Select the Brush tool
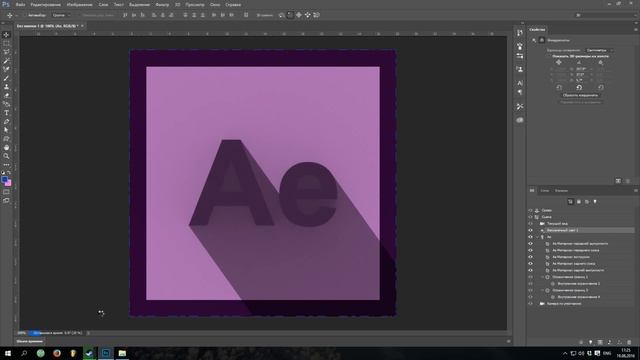This screenshot has width=640, height=360. (x=6, y=78)
